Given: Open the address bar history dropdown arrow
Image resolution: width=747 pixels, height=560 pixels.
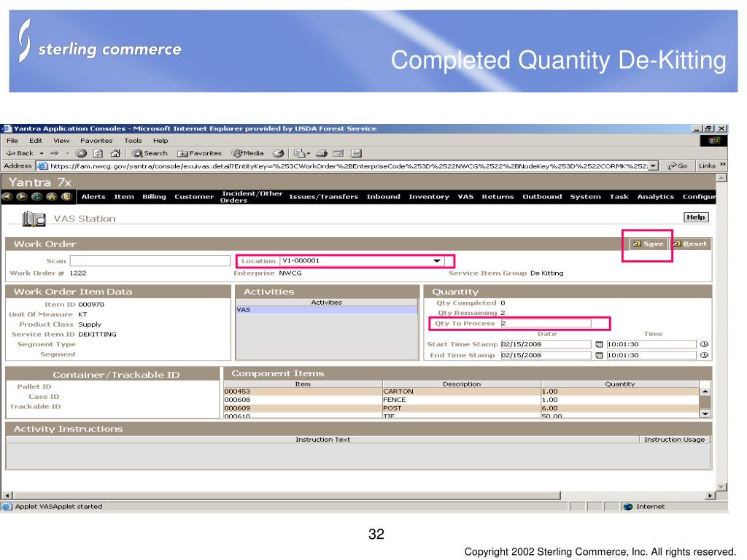Looking at the screenshot, I should coord(654,166).
